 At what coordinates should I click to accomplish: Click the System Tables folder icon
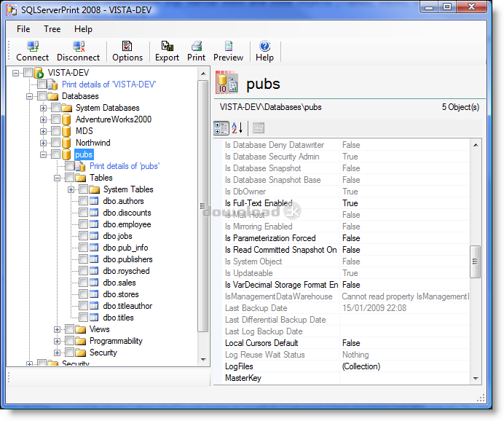pos(94,189)
